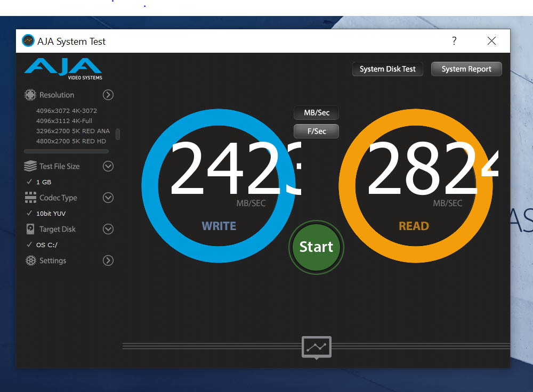Click the resolution list horizontal scrollbar

[66, 151]
